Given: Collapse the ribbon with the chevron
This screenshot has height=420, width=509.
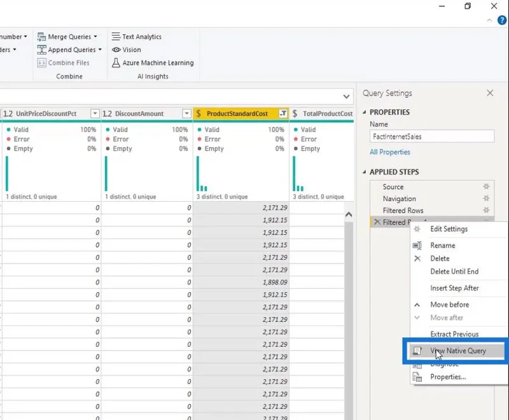Looking at the screenshot, I should click(x=489, y=20).
